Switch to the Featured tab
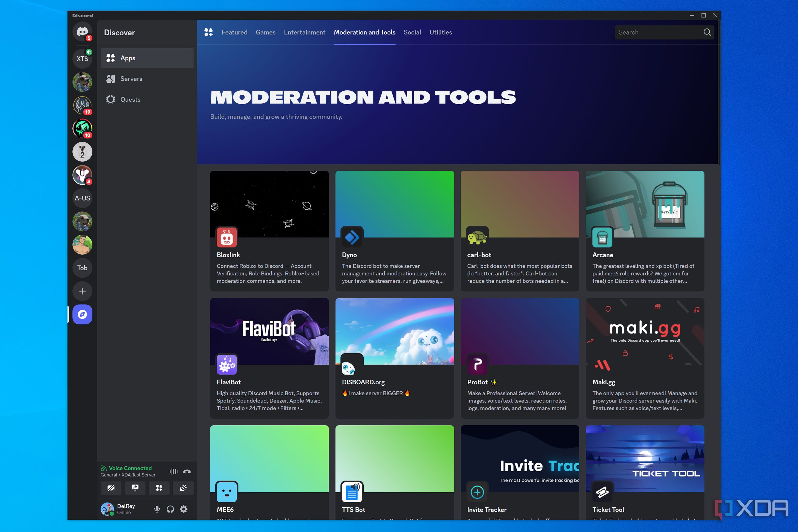798x532 pixels. click(234, 32)
